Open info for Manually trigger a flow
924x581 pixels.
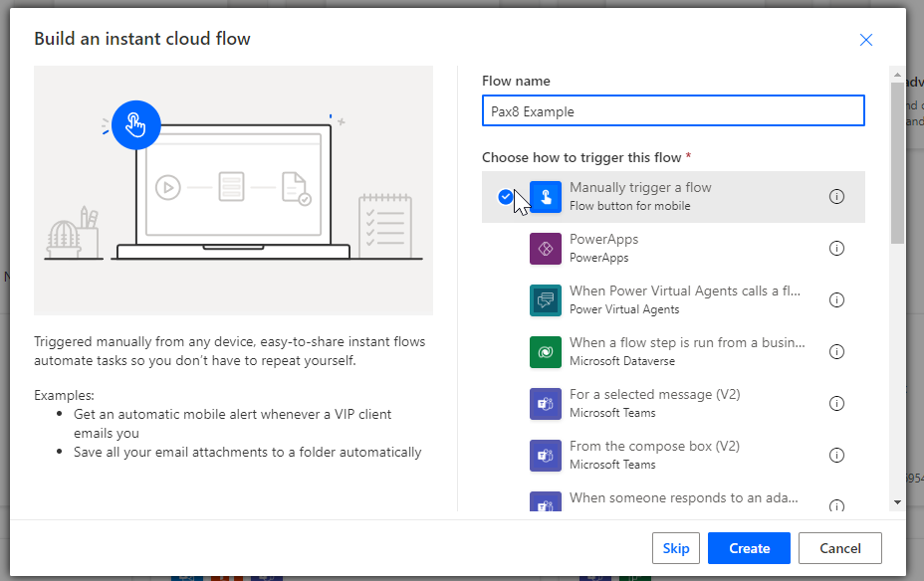(836, 197)
